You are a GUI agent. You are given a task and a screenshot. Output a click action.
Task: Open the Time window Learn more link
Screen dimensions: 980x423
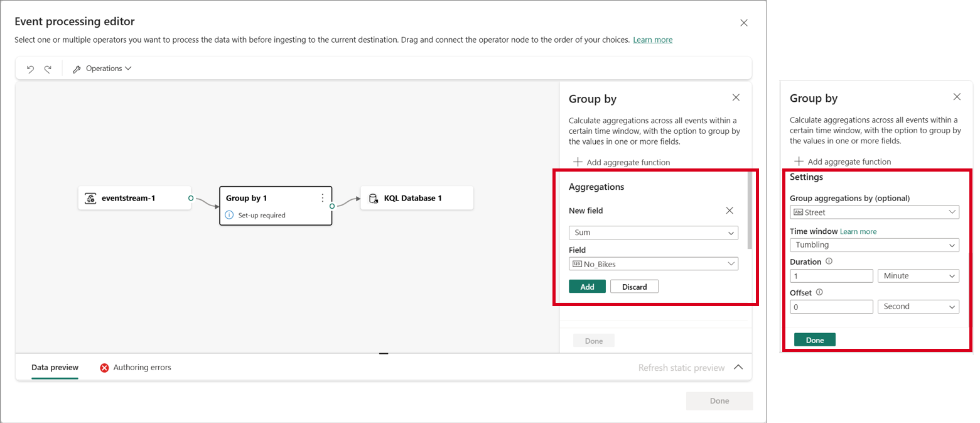click(x=858, y=231)
